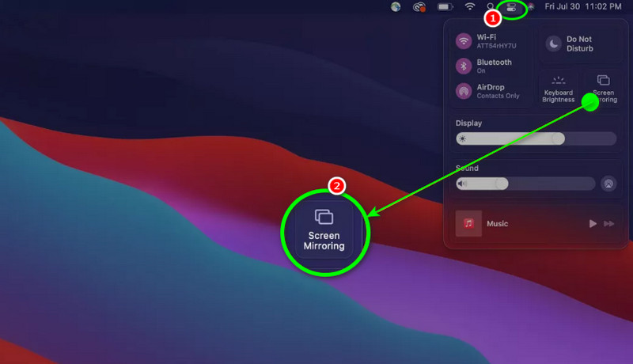Screen dimensions: 633x364
Task: Click the battery icon in the menu bar
Action: pyautogui.click(x=445, y=7)
